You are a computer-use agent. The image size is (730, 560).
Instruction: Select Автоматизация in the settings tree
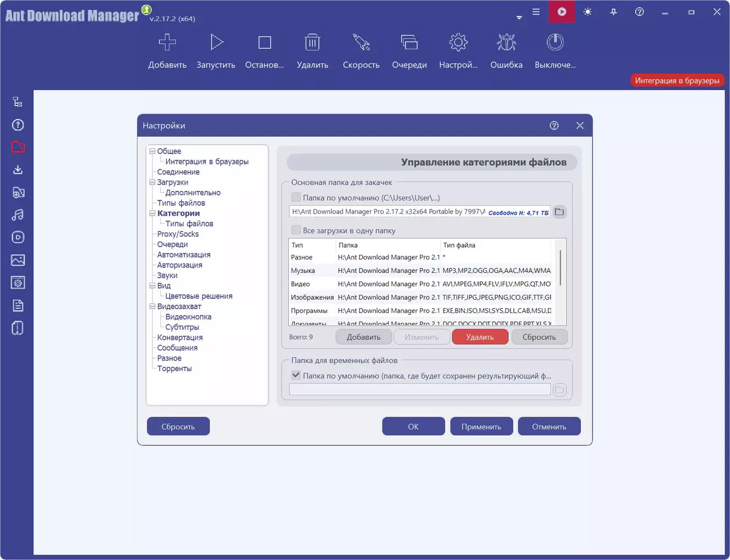click(x=184, y=255)
